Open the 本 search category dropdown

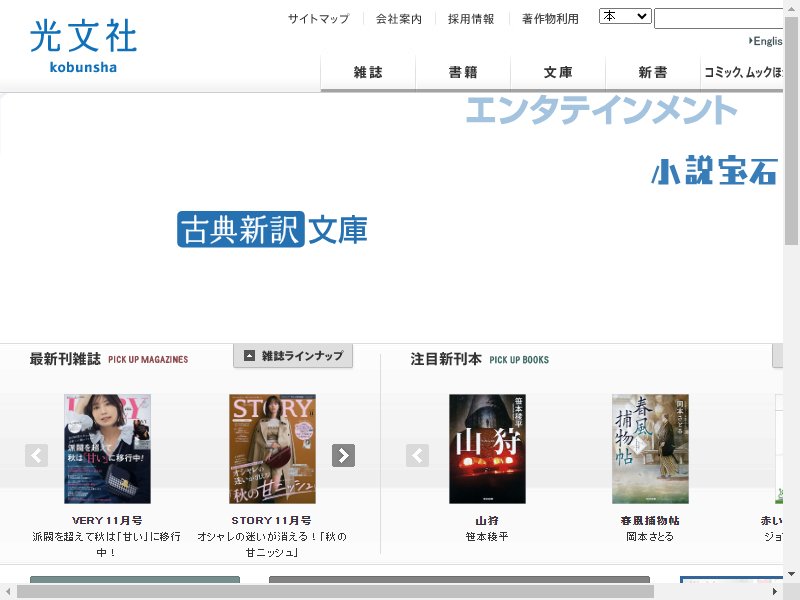pos(625,16)
